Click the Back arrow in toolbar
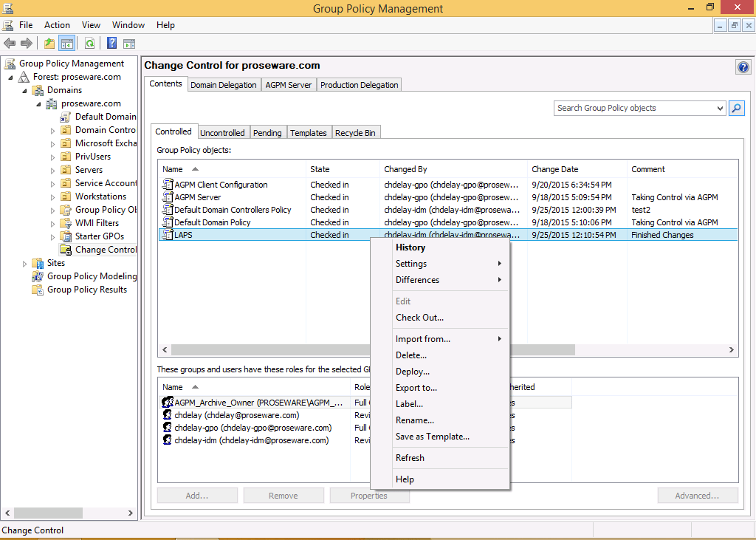The image size is (756, 540). click(x=10, y=44)
